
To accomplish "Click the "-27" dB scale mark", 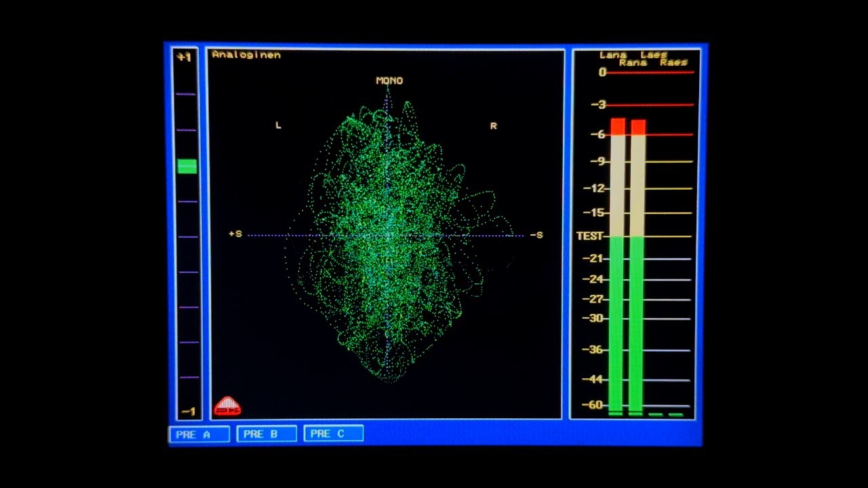I will 594,300.
